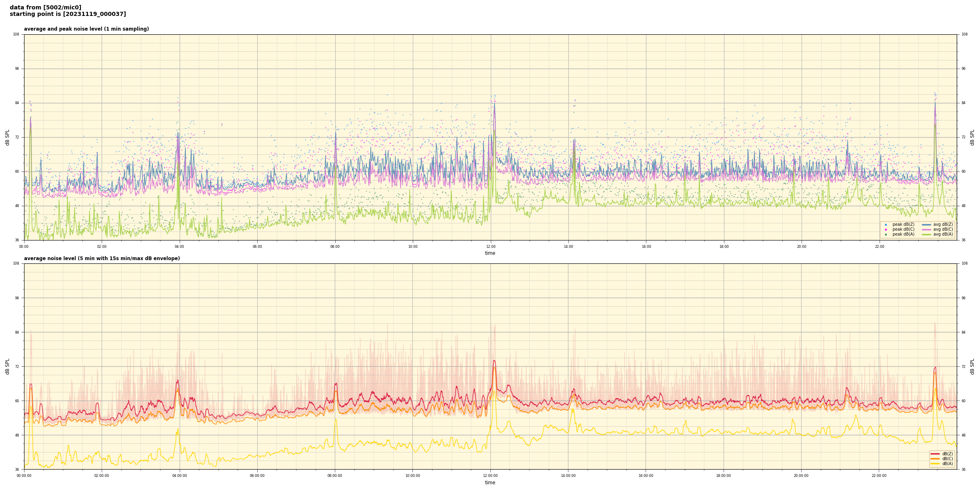Click the avg dB(Z) legend line
This screenshot has width=980, height=490.
click(x=926, y=225)
